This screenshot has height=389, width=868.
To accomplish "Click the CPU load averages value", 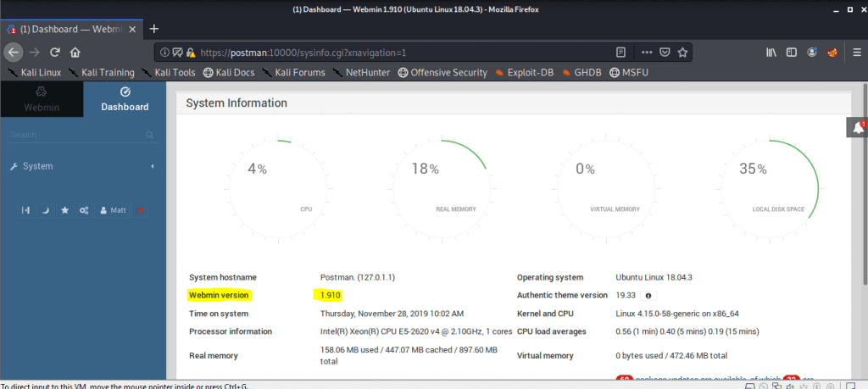I will (687, 331).
